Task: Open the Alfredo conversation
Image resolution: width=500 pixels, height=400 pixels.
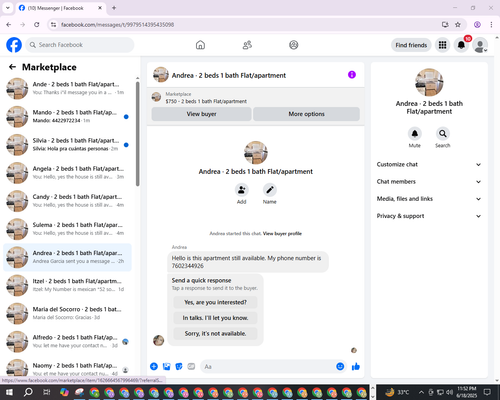Action: pos(68,341)
